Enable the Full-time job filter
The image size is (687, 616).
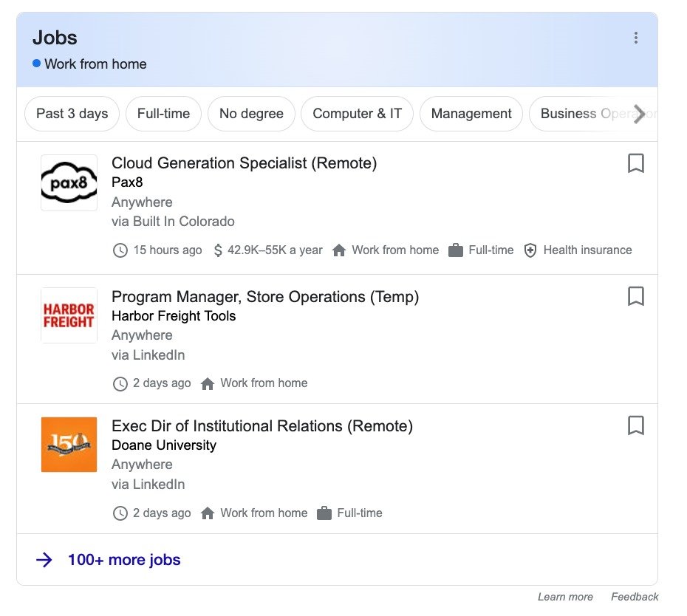pyautogui.click(x=163, y=114)
